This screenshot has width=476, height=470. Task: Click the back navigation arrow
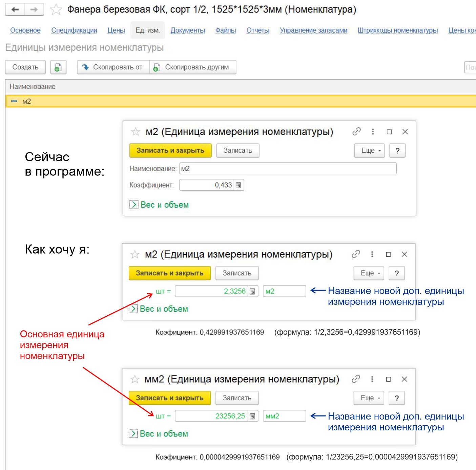point(15,9)
